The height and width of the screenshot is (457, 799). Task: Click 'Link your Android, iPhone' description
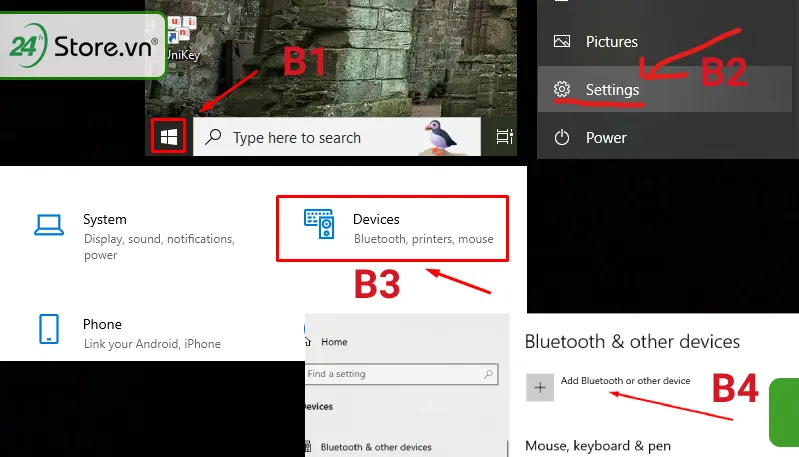click(152, 344)
